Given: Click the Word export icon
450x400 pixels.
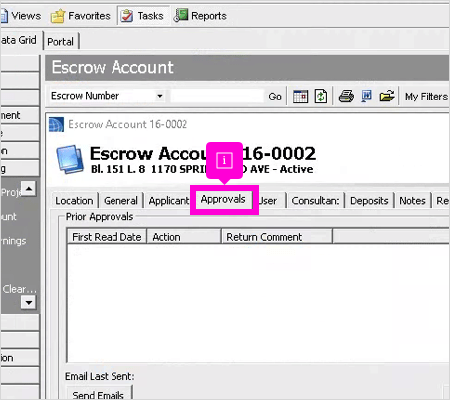Looking at the screenshot, I should point(367,96).
